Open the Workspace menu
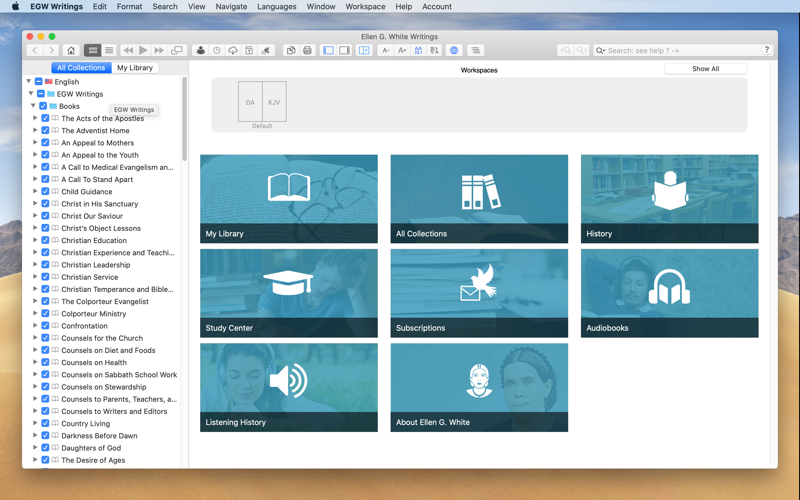 [x=365, y=6]
